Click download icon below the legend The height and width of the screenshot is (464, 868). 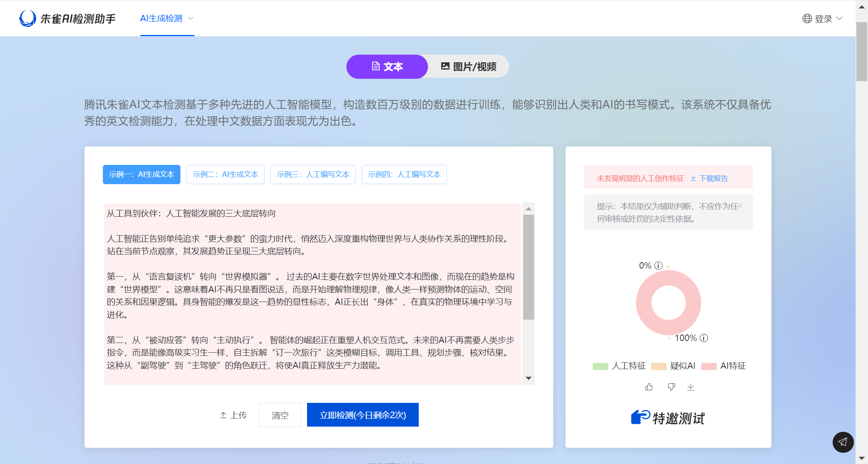[691, 387]
